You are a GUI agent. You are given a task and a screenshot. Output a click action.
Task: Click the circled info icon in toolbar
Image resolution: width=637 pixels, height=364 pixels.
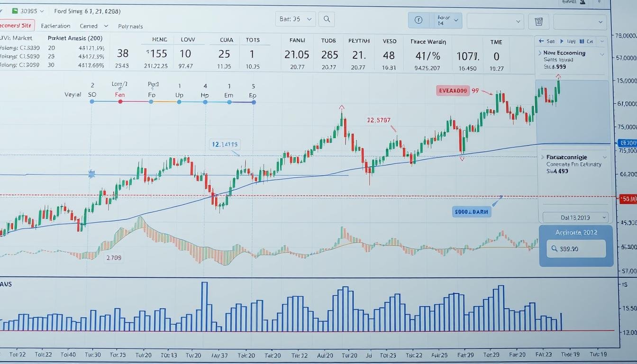(x=419, y=20)
